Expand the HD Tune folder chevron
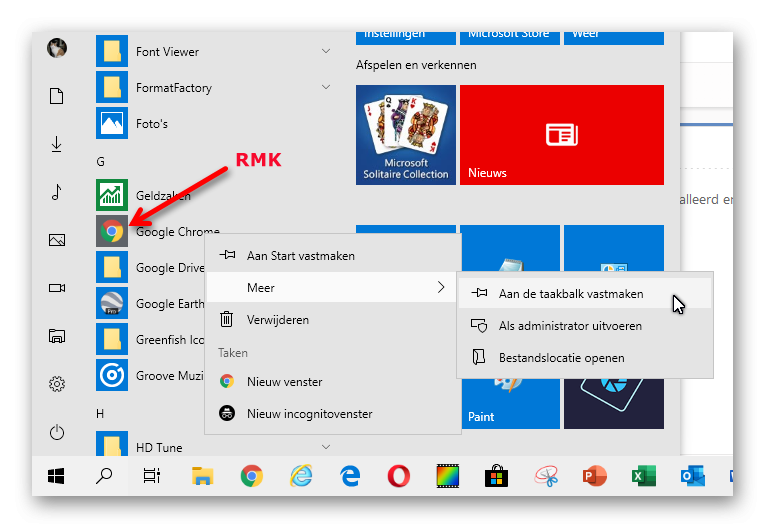Screen dimensions: 765x528 [x=326, y=447]
